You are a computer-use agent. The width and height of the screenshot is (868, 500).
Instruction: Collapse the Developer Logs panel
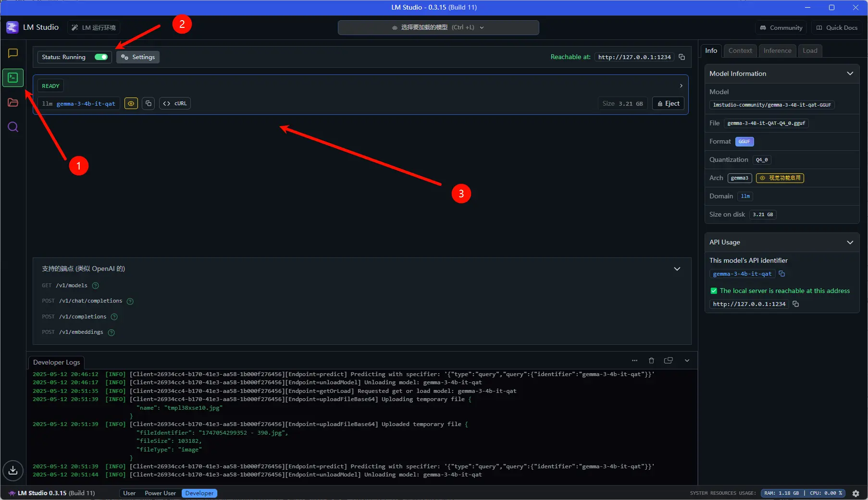coord(687,361)
